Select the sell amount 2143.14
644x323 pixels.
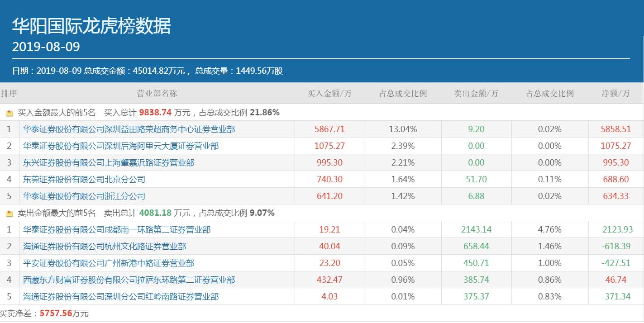pos(476,230)
